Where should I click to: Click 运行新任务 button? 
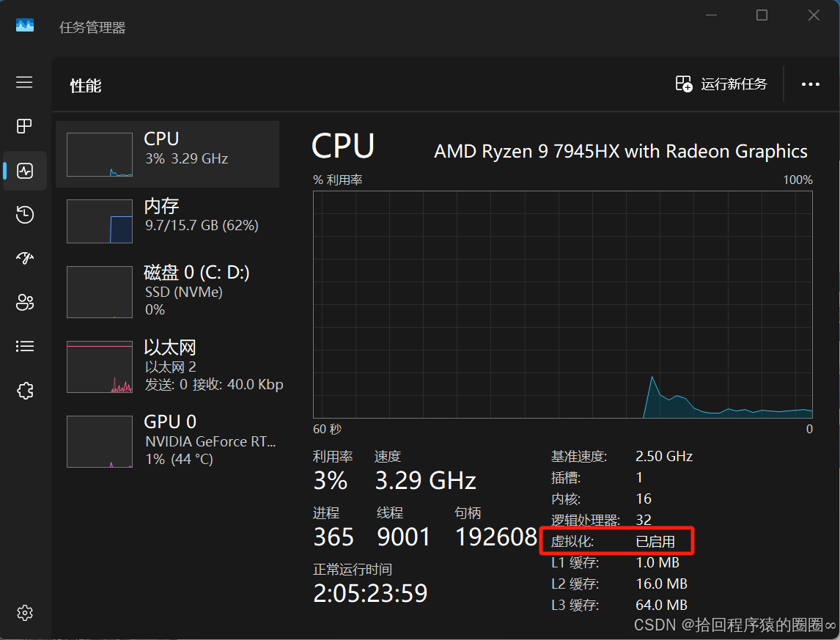point(721,84)
